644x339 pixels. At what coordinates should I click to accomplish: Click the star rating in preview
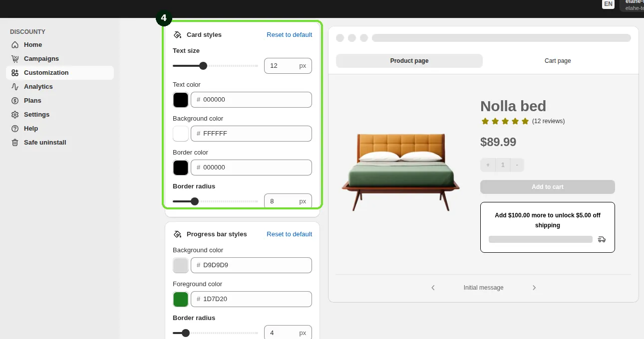click(505, 121)
